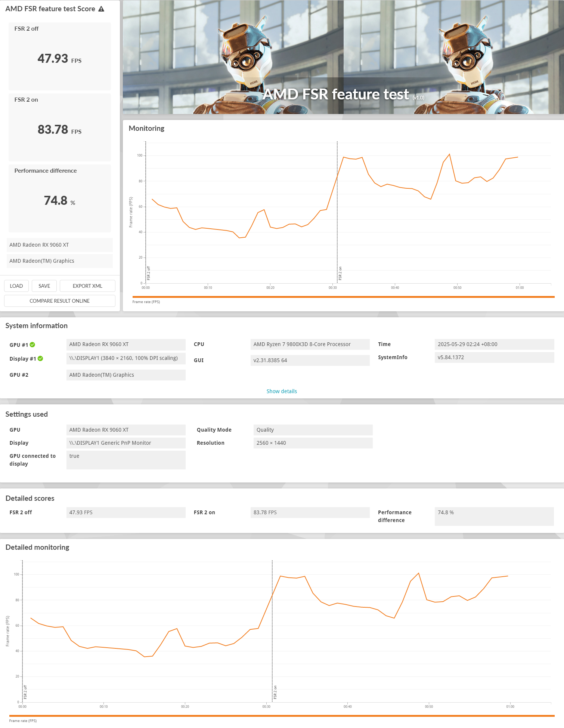
Task: Click the AMD FSR feature test banner image
Action: [343, 57]
